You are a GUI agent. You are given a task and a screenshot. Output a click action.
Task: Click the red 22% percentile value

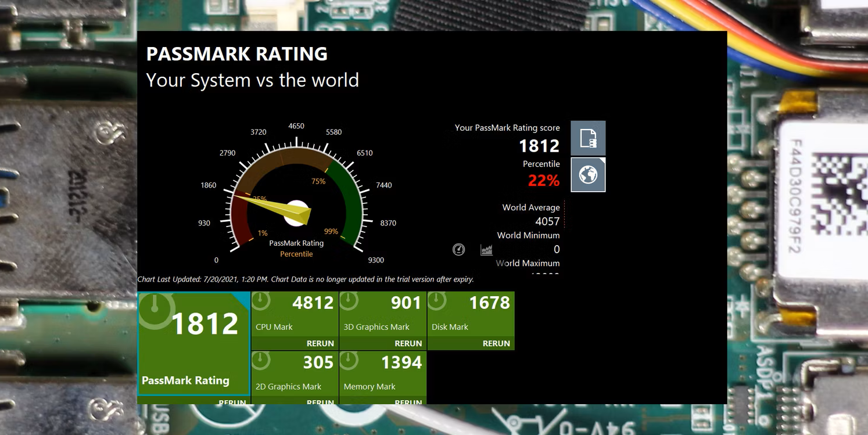tap(543, 181)
